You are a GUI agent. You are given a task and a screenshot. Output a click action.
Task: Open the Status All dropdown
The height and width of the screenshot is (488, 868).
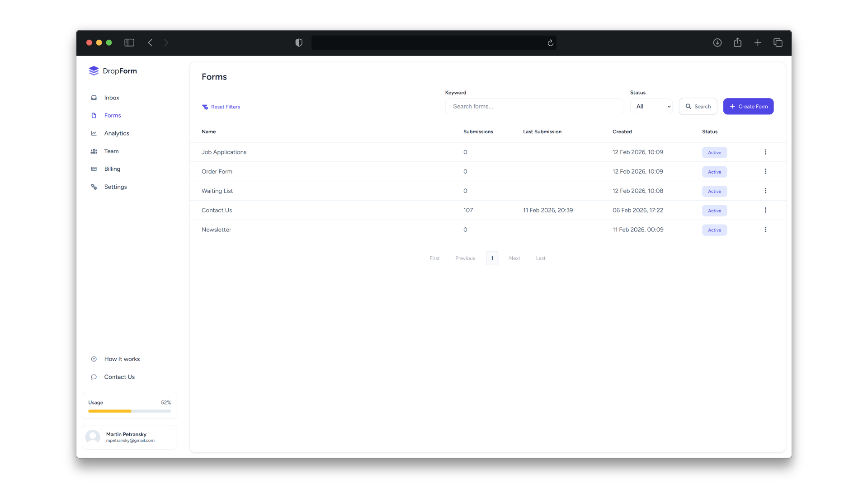(651, 106)
